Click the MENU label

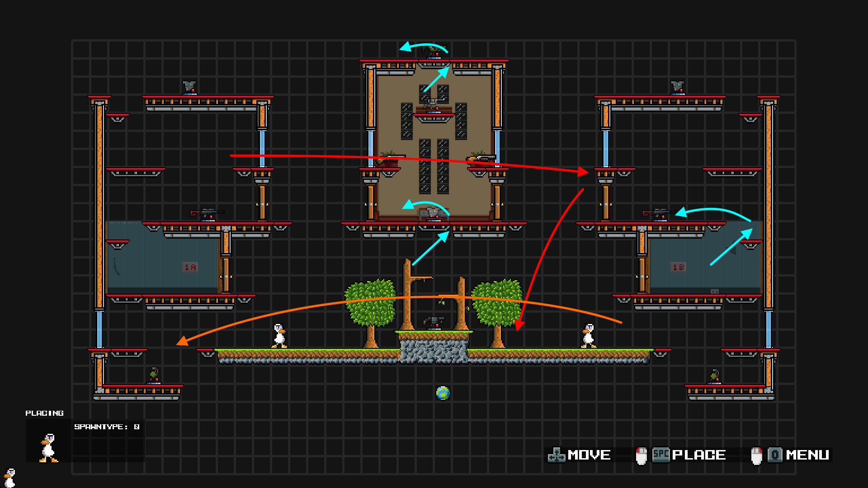807,455
